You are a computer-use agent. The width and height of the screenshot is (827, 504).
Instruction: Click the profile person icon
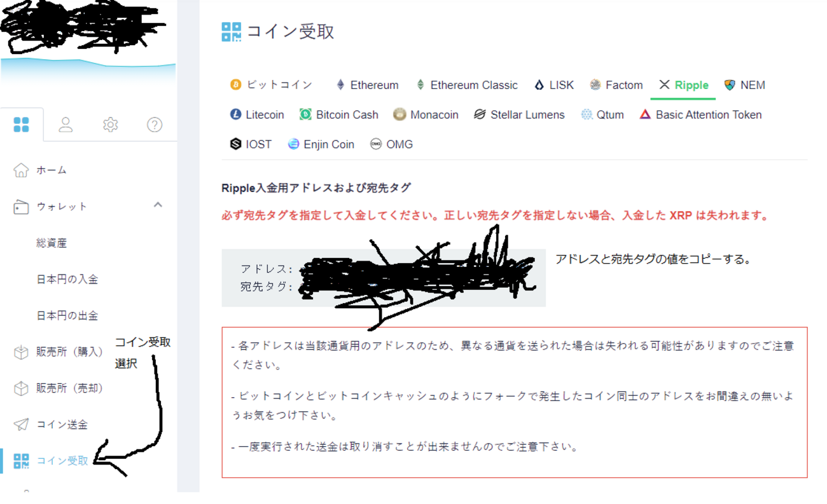coord(66,125)
